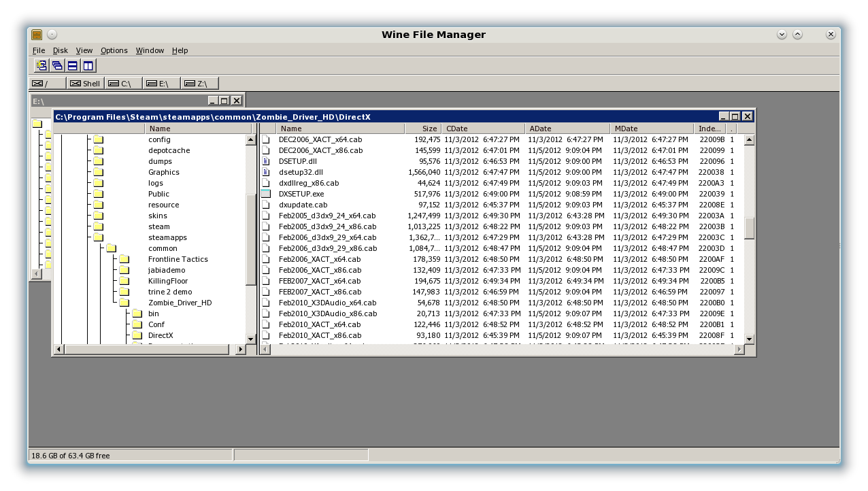Select the Conf folder in tree

156,324
